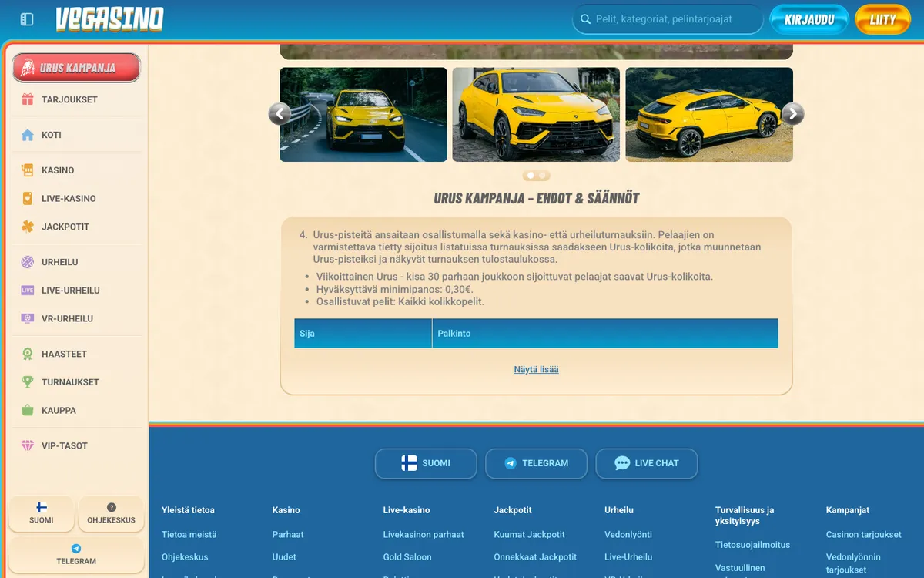Screen dimensions: 924x578
Task: Toggle the sidebar collapse icon
Action: (x=27, y=19)
